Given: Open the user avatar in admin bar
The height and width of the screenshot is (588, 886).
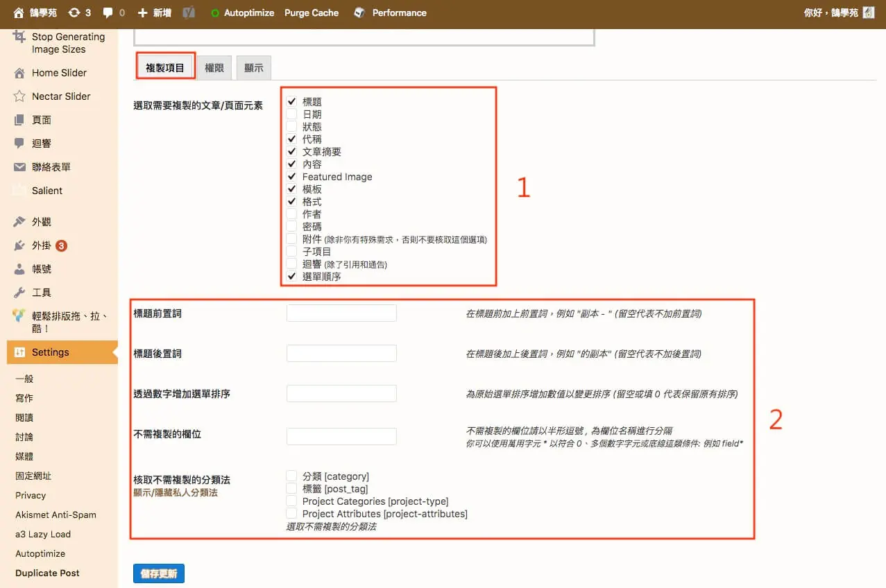Looking at the screenshot, I should click(x=869, y=12).
